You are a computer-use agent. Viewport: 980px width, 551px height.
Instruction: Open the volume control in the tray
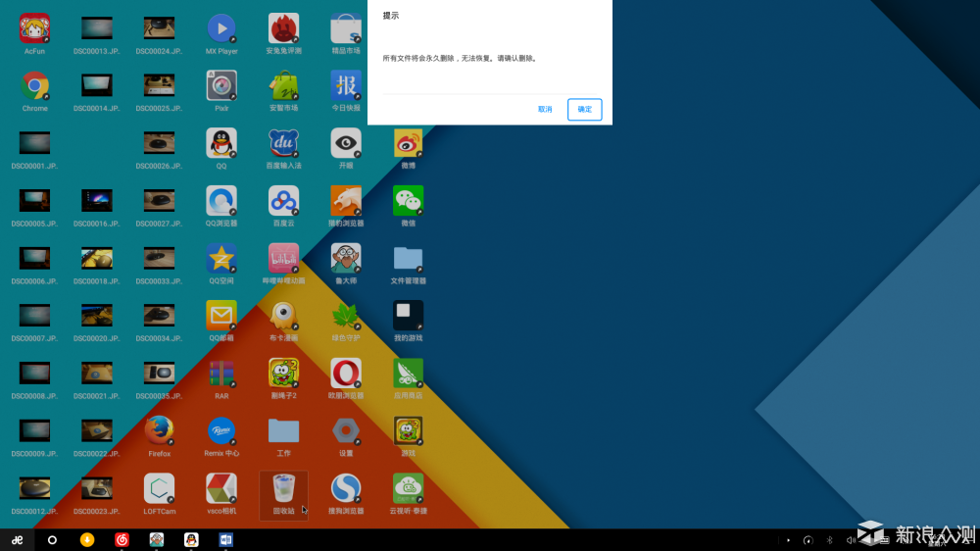point(850,540)
